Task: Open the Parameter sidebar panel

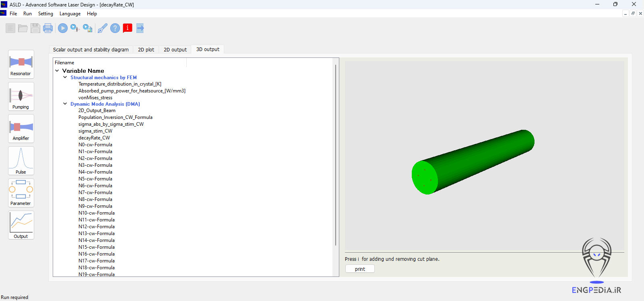Action: tap(21, 193)
